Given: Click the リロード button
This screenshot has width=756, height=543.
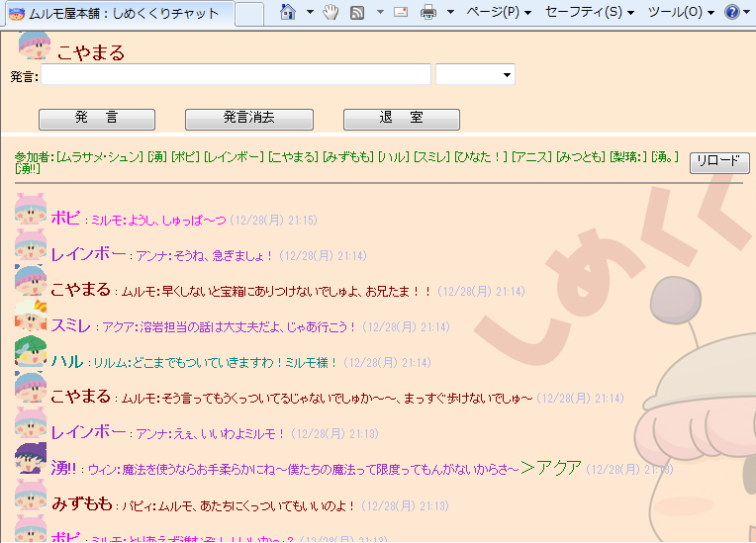Looking at the screenshot, I should coord(719,162).
